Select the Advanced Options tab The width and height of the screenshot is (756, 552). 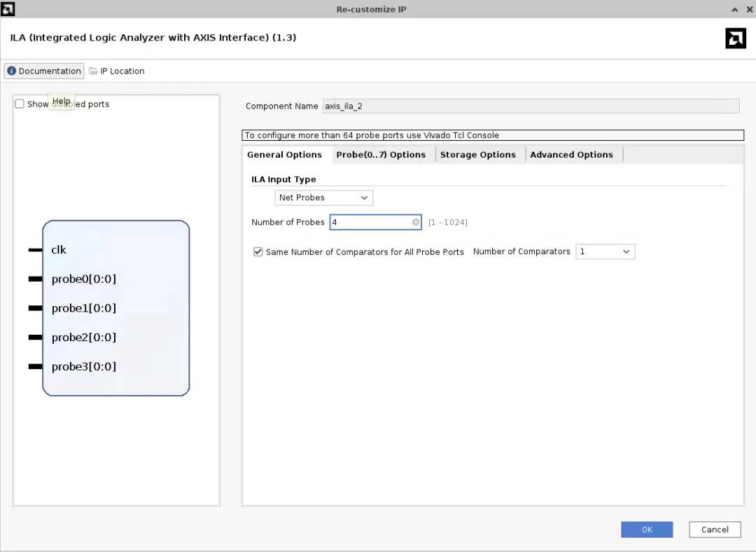(x=571, y=155)
